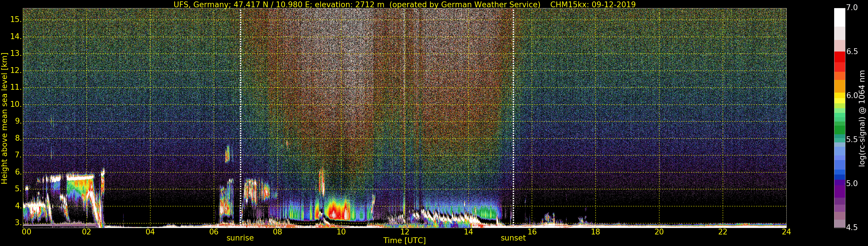Click the dark green segment of the colorbar
The image size is (868, 246).
[840, 130]
